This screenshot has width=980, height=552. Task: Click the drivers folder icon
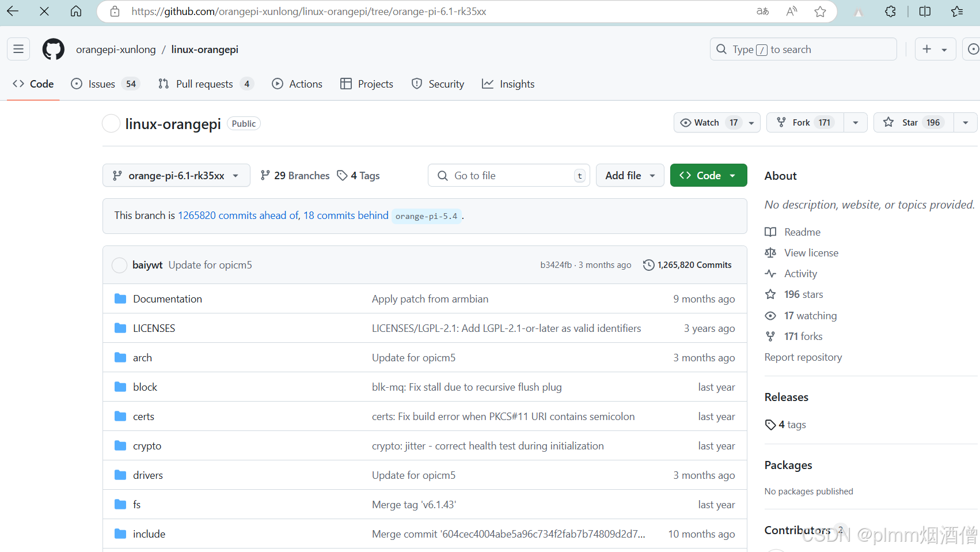[120, 475]
